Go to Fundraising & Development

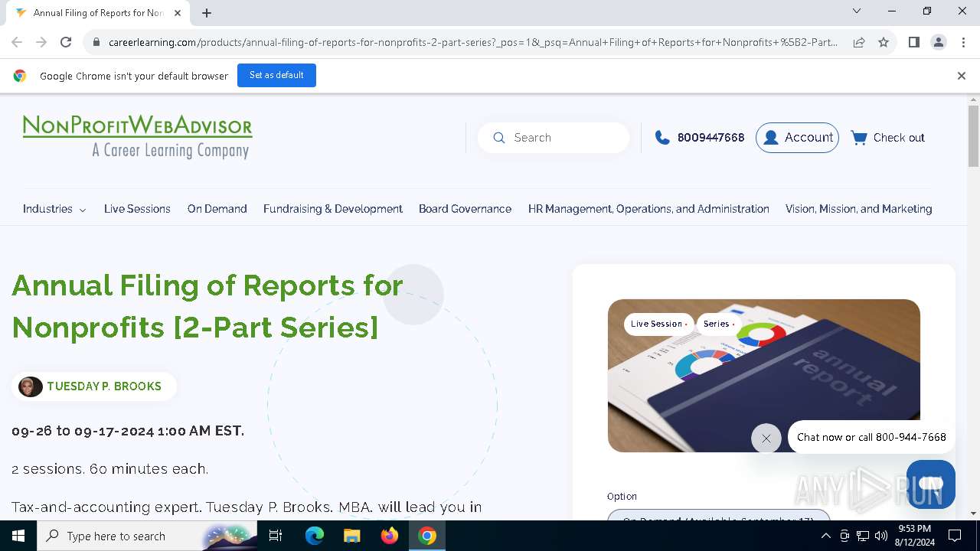tap(333, 209)
